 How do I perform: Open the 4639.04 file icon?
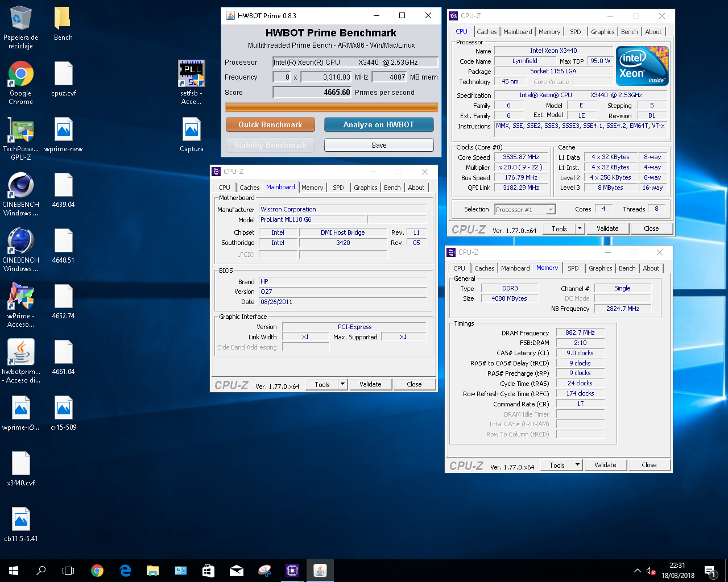(63, 190)
